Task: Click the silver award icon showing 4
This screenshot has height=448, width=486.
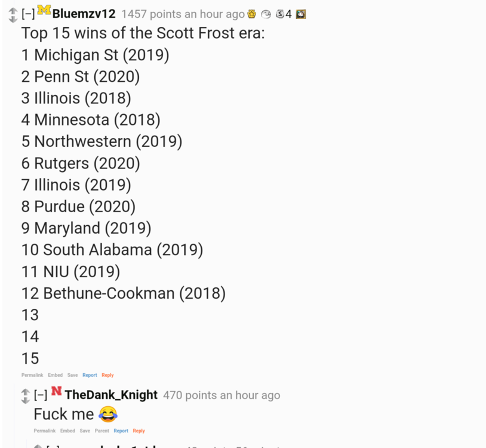Action: tap(279, 14)
